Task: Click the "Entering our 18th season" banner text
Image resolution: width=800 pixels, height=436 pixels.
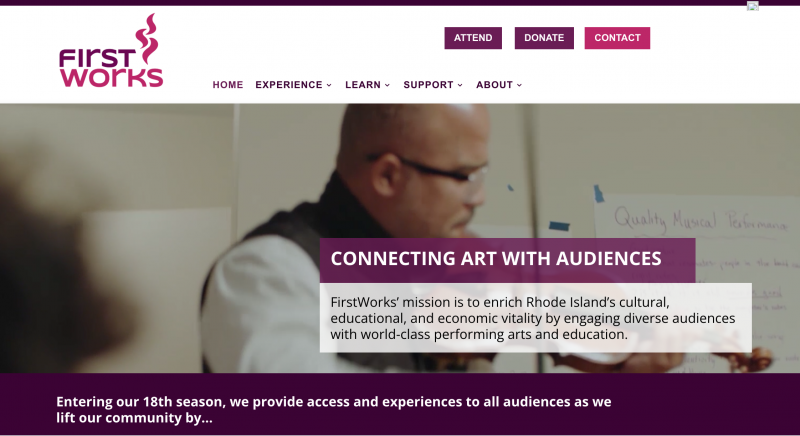Action: 333,409
